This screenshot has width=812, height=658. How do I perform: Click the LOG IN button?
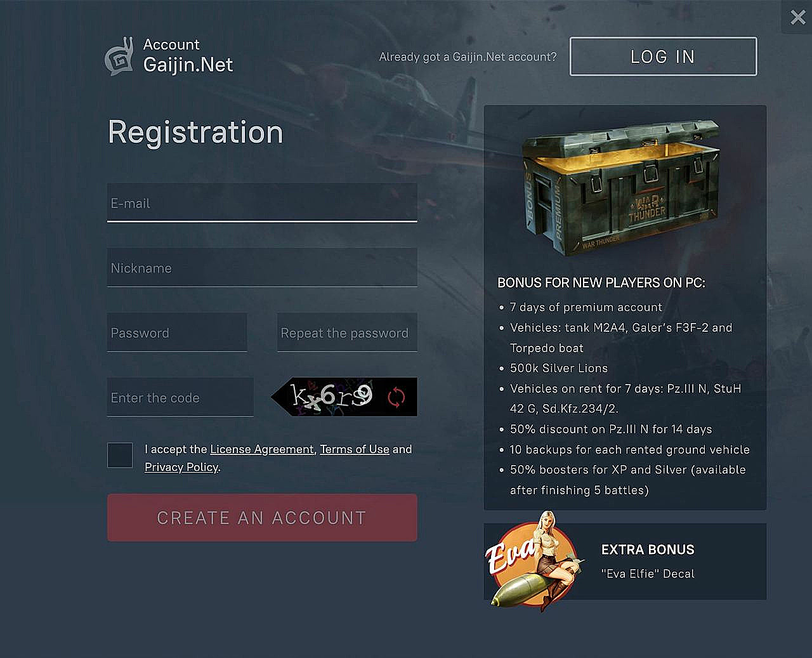[x=663, y=56]
